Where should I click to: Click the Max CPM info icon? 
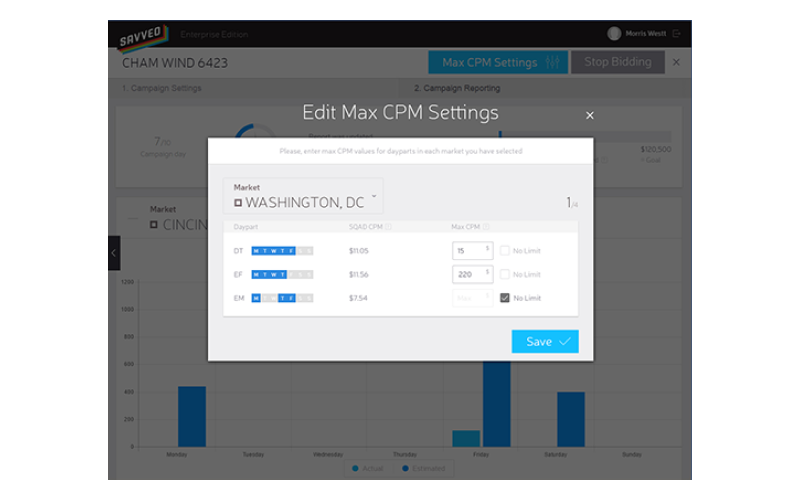pyautogui.click(x=486, y=227)
